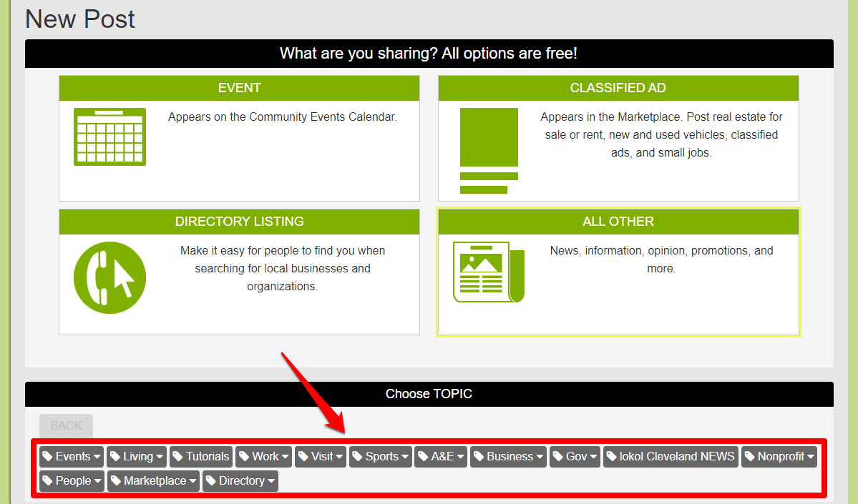Open the A&E topic dropdown arrow

pyautogui.click(x=460, y=457)
